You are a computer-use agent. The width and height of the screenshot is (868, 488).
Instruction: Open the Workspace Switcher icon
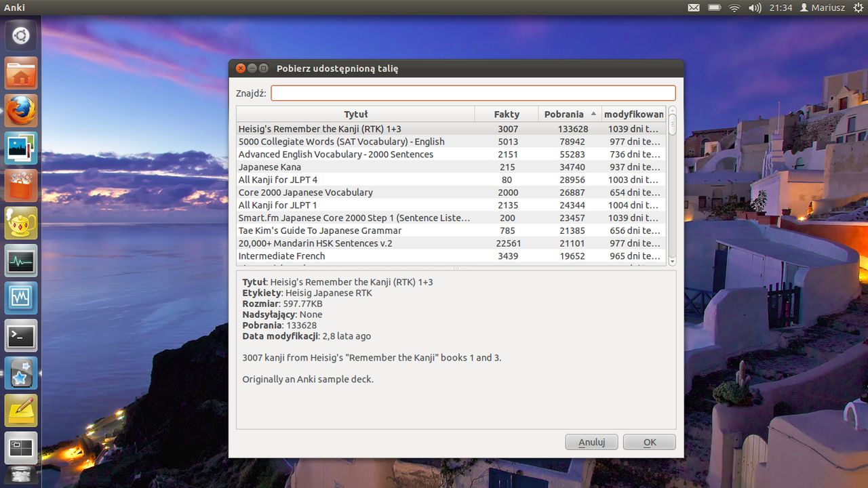pos(20,448)
